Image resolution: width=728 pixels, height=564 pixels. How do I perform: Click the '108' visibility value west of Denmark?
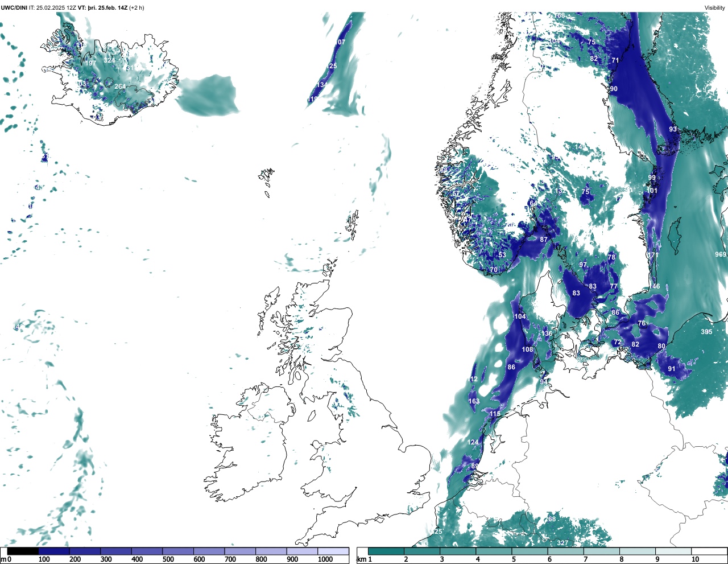pos(528,349)
